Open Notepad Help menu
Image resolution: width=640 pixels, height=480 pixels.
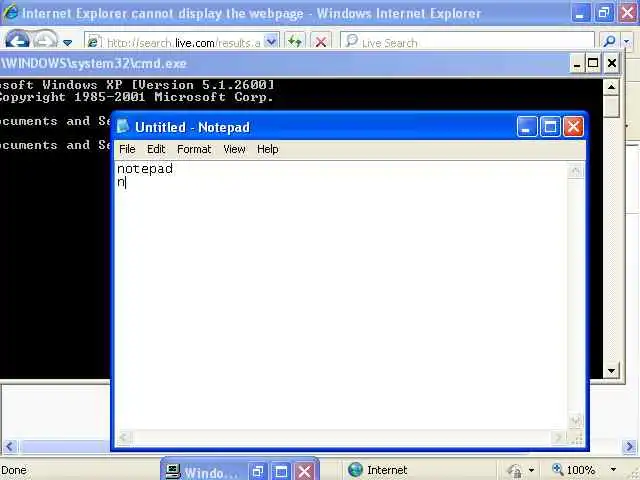click(268, 149)
